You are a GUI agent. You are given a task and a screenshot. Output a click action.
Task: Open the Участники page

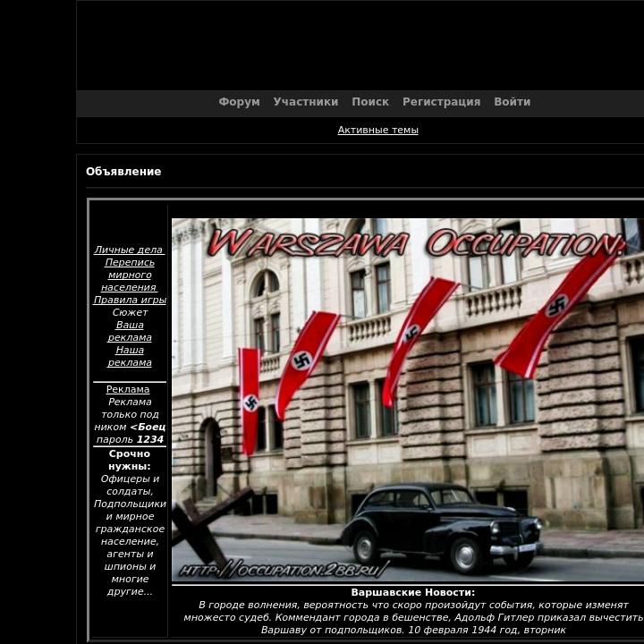(x=306, y=102)
